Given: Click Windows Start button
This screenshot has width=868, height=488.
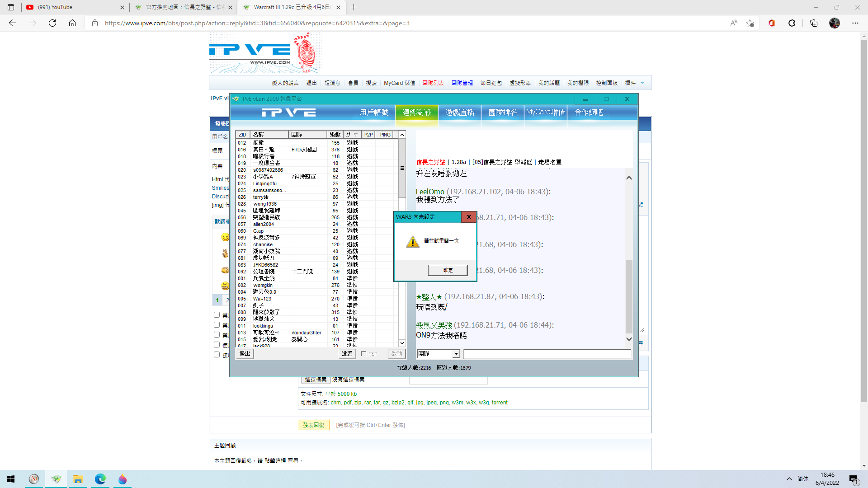Looking at the screenshot, I should coord(11,479).
